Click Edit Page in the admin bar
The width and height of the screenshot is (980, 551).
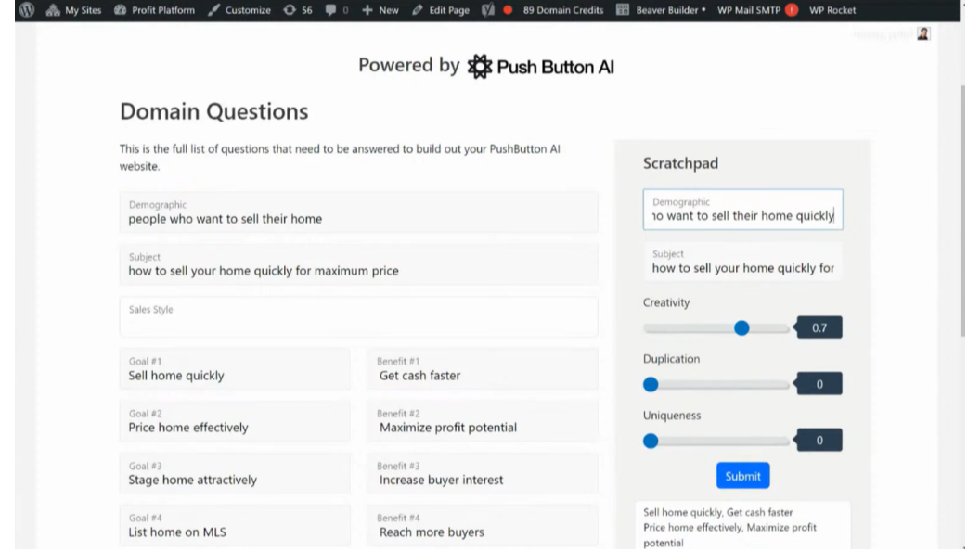pos(441,10)
